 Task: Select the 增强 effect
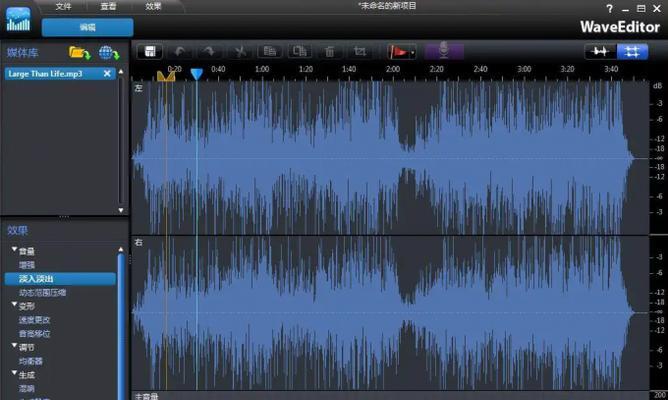(x=27, y=265)
